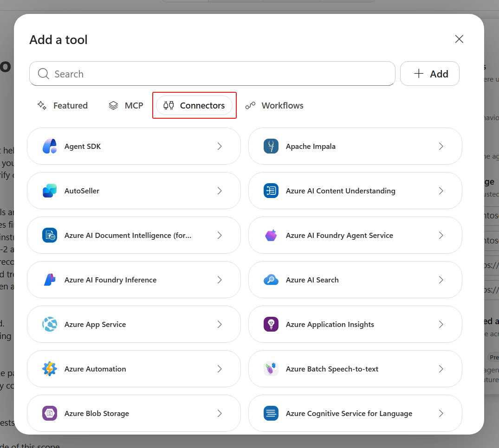The image size is (499, 448).
Task: Expand Azure Application Insights chevron
Action: (x=441, y=324)
